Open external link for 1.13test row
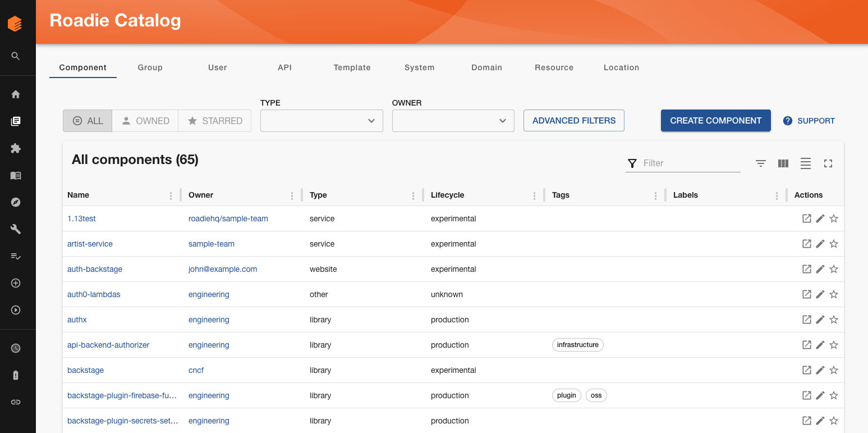The width and height of the screenshot is (868, 433). (x=807, y=218)
